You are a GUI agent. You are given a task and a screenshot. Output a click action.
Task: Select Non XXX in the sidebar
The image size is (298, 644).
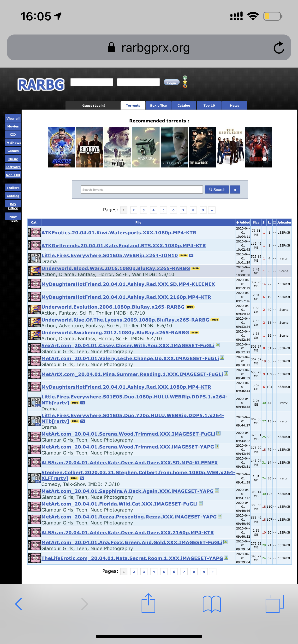click(x=13, y=175)
